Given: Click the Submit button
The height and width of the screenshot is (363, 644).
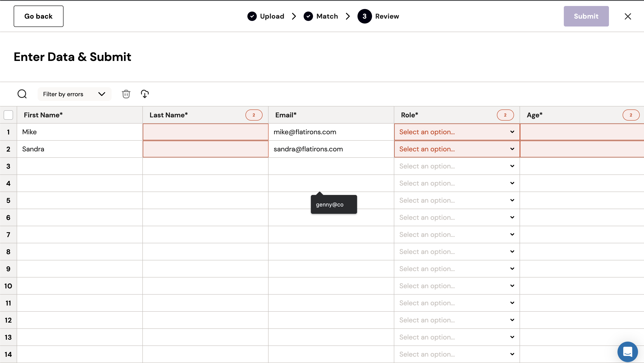Looking at the screenshot, I should coord(586,16).
